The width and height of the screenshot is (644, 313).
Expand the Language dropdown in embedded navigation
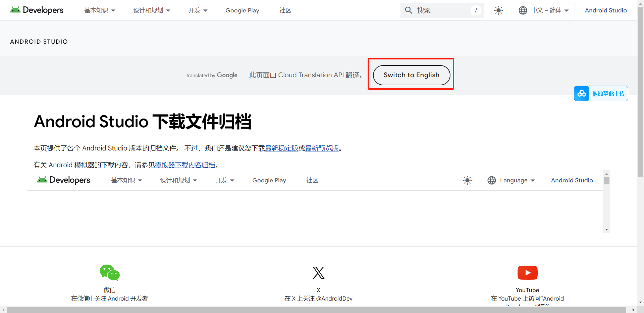pyautogui.click(x=511, y=180)
